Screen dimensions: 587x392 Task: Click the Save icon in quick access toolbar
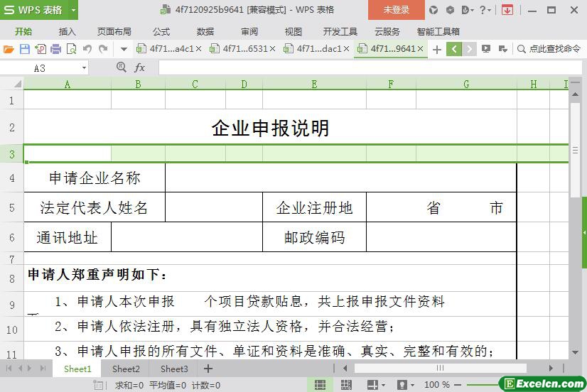(25, 49)
